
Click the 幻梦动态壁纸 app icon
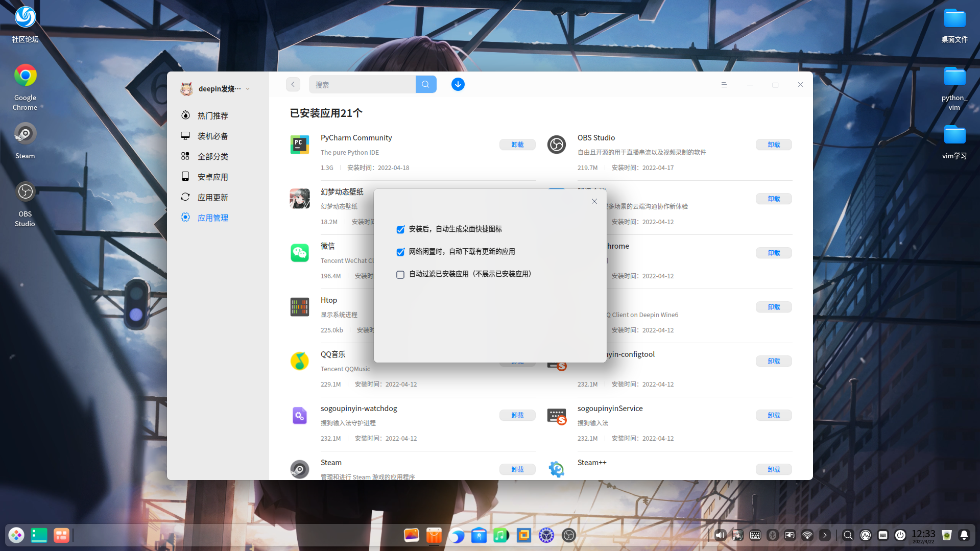300,199
